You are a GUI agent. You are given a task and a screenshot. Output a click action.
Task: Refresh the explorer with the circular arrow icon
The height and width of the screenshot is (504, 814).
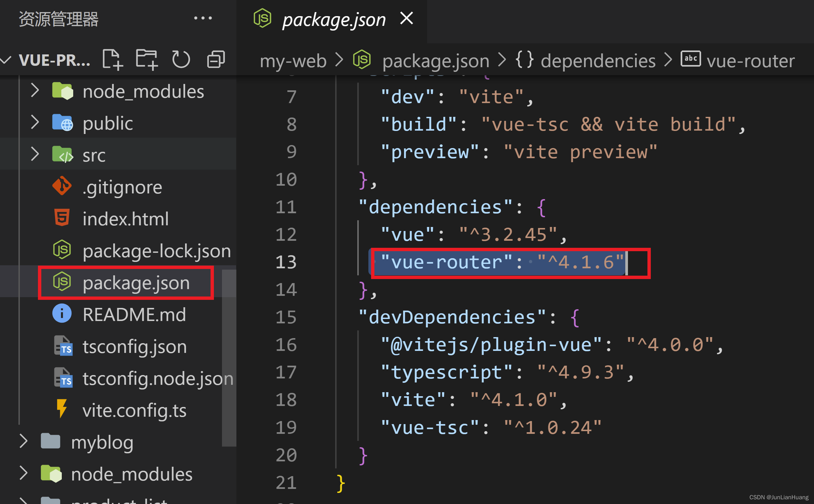(x=181, y=60)
